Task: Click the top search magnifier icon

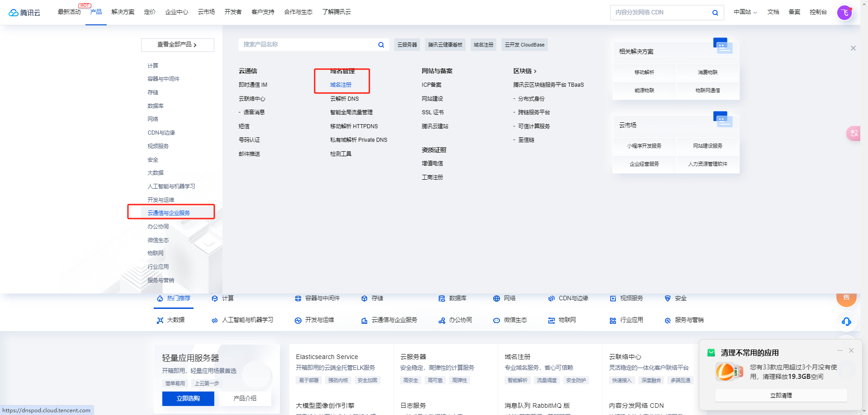Action: tap(715, 13)
